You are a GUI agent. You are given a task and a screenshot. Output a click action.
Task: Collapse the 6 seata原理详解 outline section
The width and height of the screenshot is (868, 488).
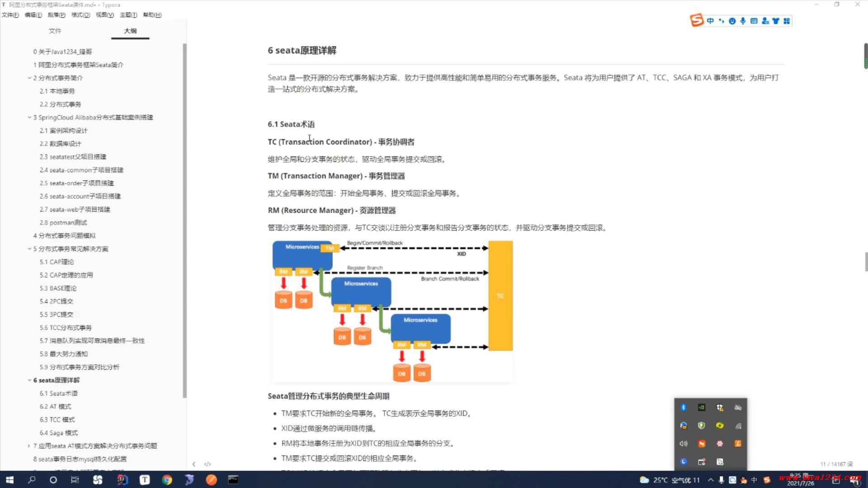coord(29,380)
